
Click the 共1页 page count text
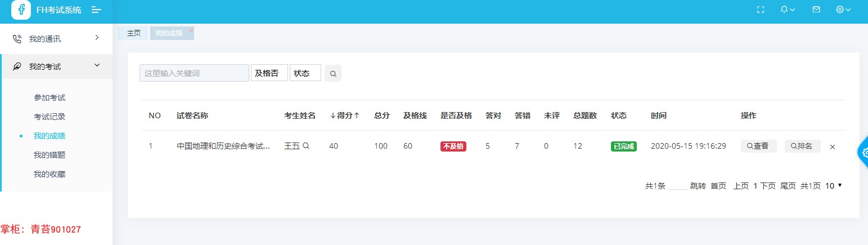pos(811,186)
